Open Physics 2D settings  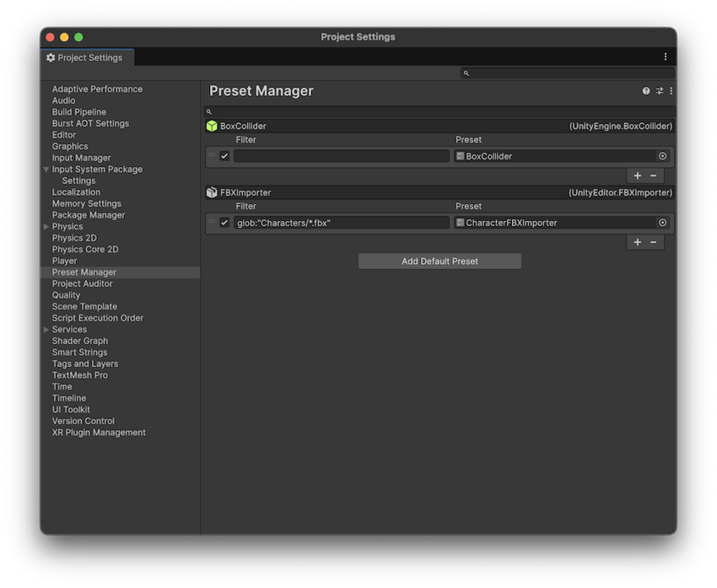pyautogui.click(x=74, y=238)
